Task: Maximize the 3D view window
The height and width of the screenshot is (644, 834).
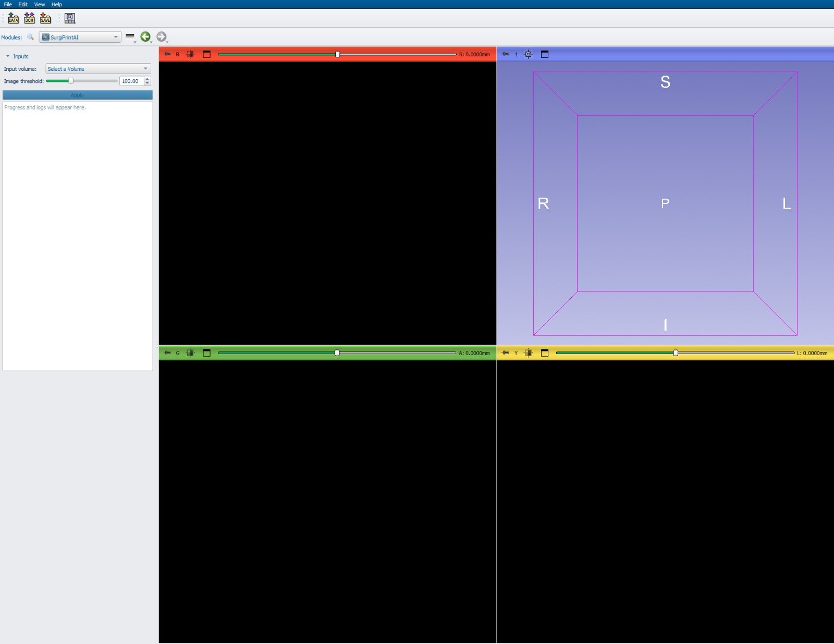Action: [x=545, y=54]
